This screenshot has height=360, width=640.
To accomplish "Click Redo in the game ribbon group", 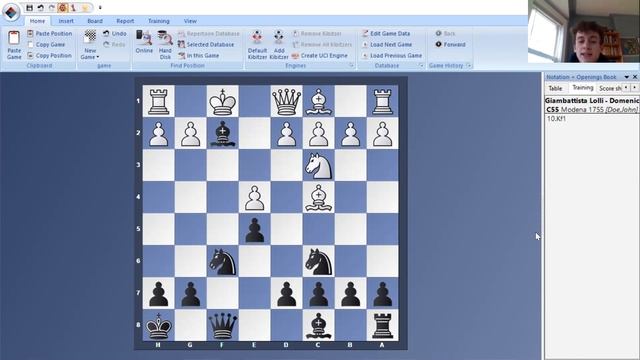I will click(x=114, y=44).
